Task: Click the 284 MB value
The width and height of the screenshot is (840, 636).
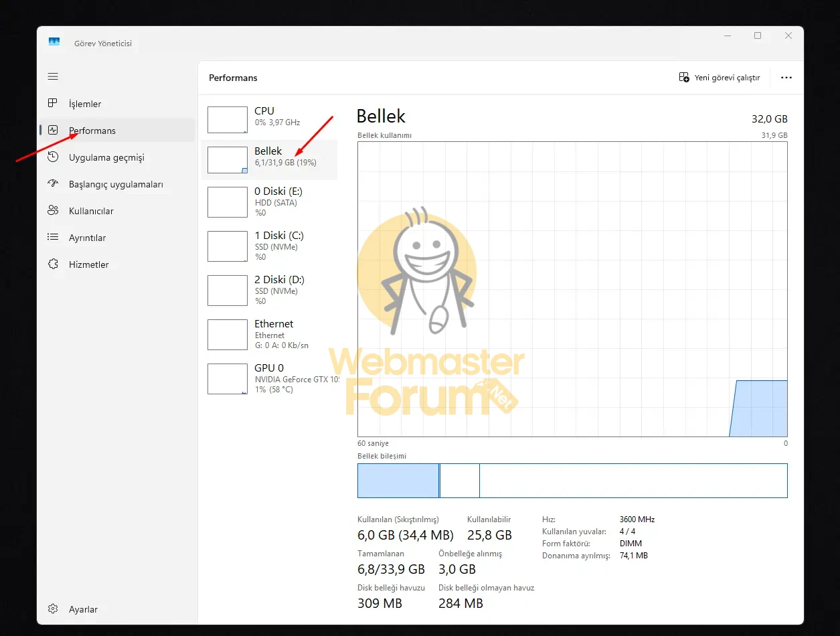Action: pyautogui.click(x=460, y=603)
